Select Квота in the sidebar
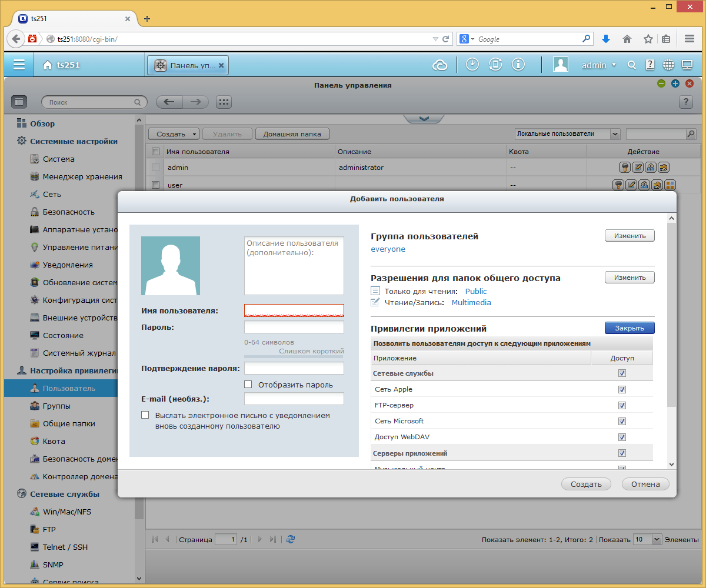The image size is (706, 588). [x=54, y=441]
